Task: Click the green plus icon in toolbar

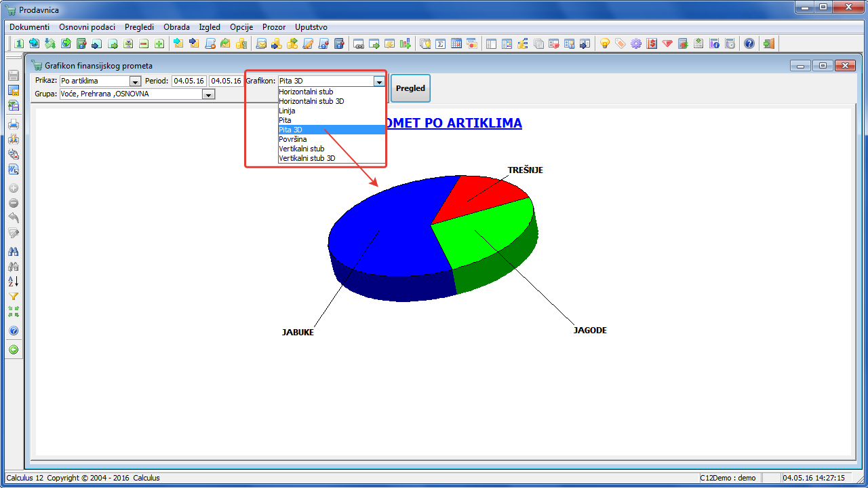Action: (x=159, y=43)
